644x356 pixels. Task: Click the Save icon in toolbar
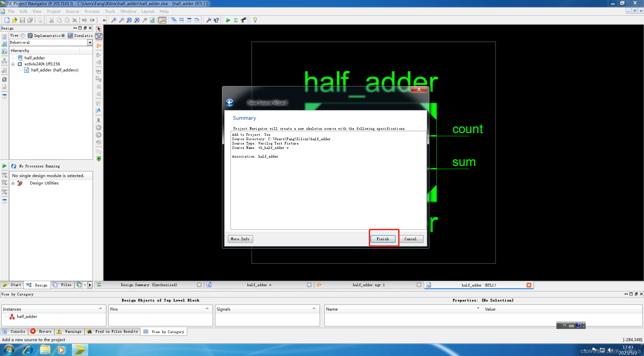coord(23,20)
